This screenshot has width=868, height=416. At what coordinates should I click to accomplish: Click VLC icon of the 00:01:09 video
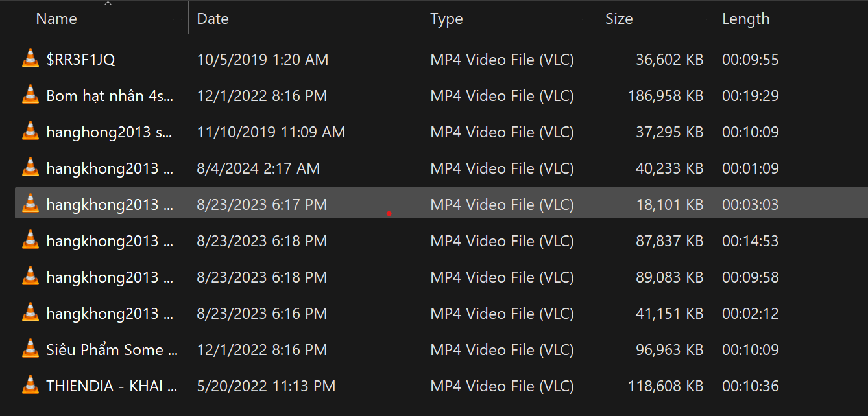pos(30,168)
